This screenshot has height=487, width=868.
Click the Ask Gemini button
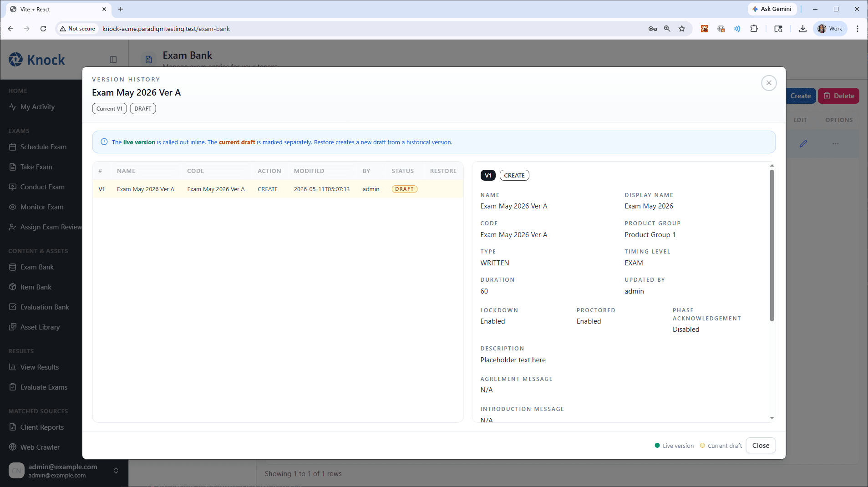772,9
